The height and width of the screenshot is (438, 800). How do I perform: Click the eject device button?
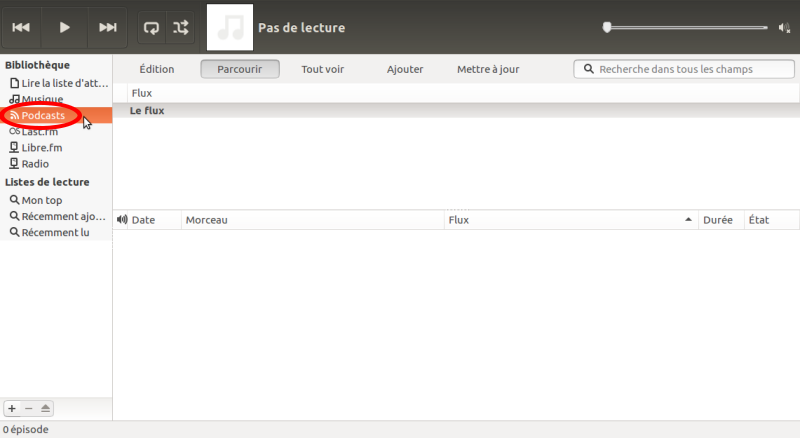(45, 408)
